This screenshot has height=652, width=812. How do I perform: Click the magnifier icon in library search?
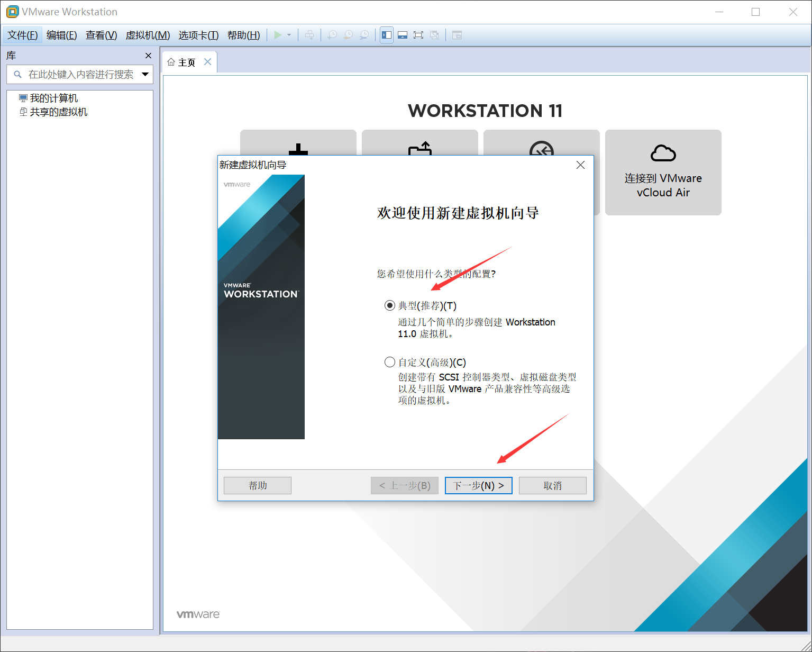point(17,74)
